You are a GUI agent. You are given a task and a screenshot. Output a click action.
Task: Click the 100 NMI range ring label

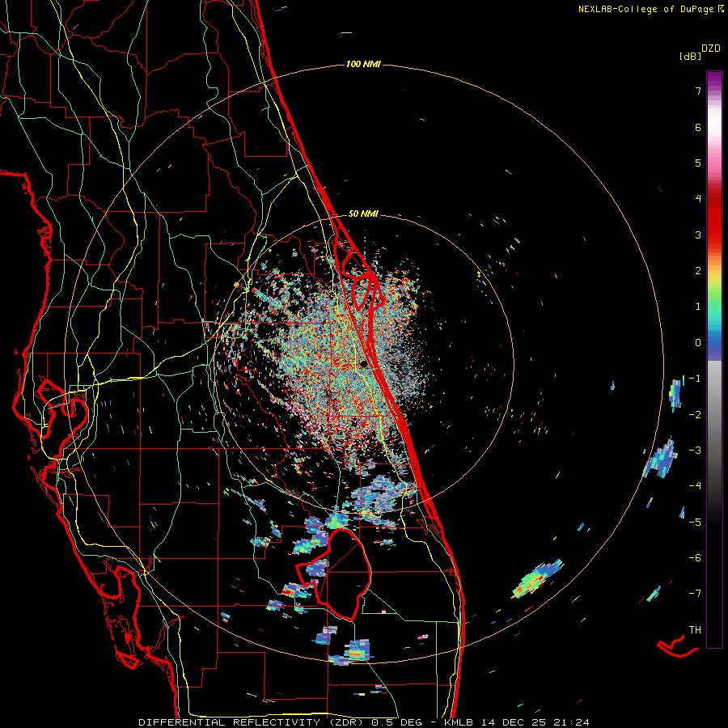[x=363, y=64]
